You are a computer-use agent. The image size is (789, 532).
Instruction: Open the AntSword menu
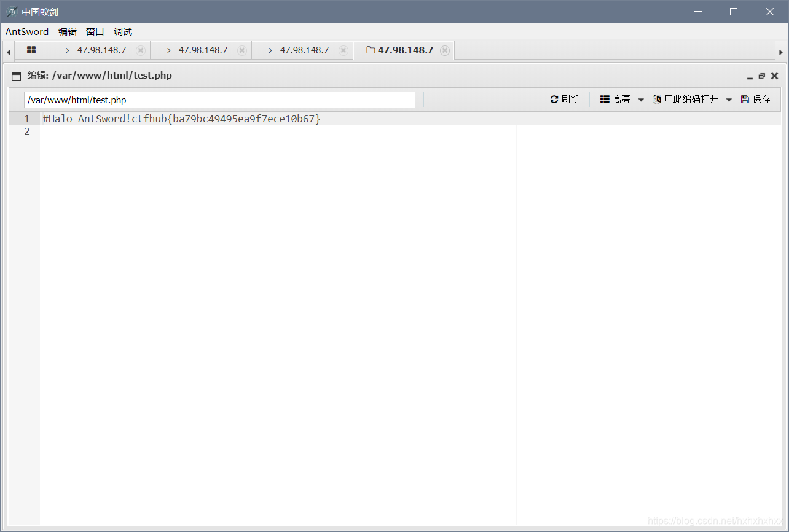point(27,32)
